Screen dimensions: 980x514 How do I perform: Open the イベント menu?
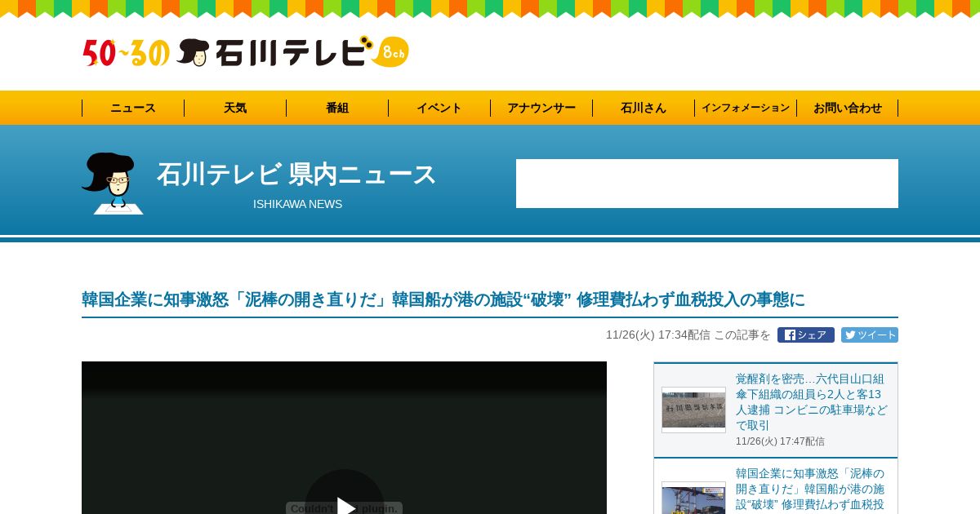(x=439, y=108)
